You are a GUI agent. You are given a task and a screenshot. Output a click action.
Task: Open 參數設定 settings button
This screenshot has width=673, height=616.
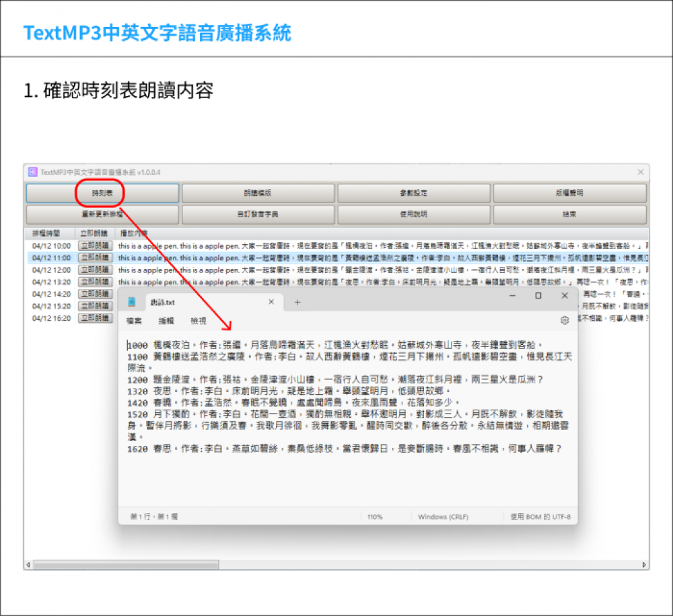[x=413, y=193]
